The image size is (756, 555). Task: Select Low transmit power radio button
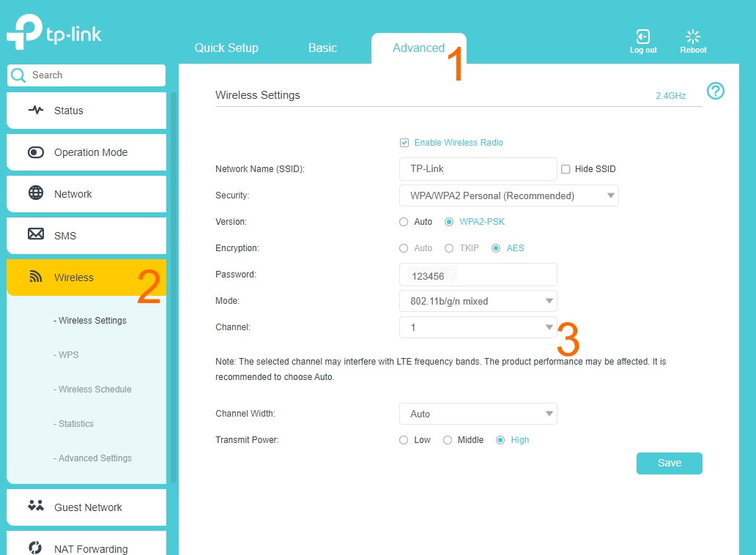pos(404,440)
